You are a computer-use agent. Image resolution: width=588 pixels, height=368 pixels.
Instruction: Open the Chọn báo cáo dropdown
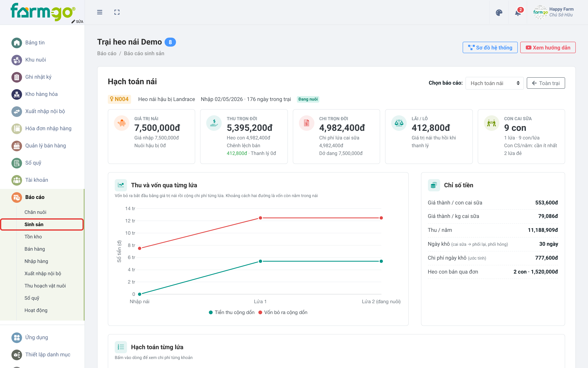point(494,83)
